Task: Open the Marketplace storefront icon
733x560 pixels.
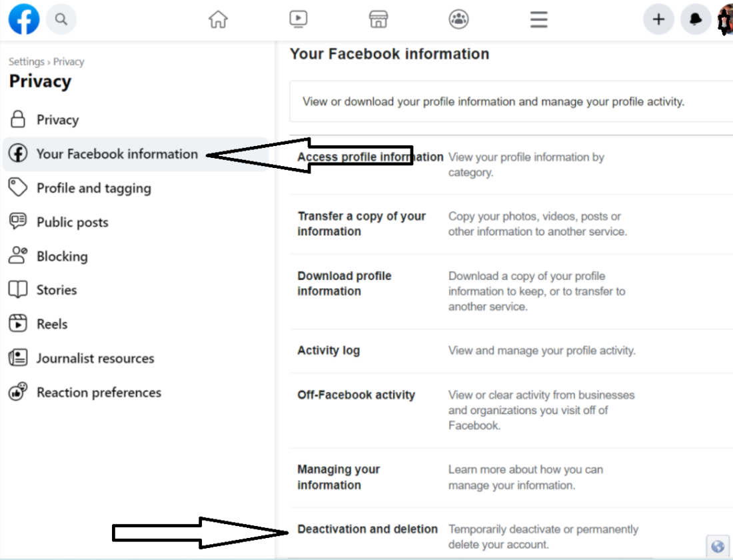Action: click(378, 19)
